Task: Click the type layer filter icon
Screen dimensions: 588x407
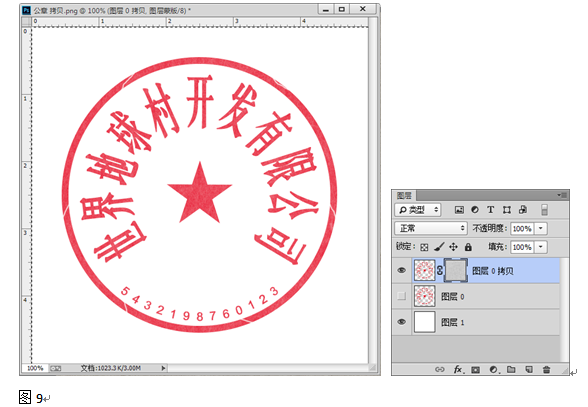Action: (x=490, y=210)
